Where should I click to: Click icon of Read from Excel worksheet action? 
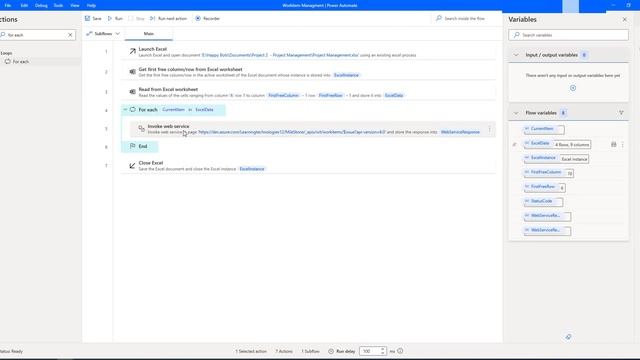point(132,91)
